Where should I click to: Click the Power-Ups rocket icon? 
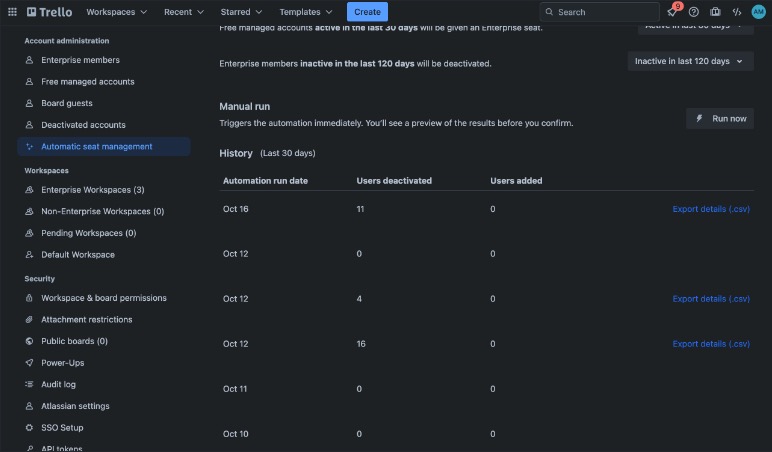click(29, 363)
